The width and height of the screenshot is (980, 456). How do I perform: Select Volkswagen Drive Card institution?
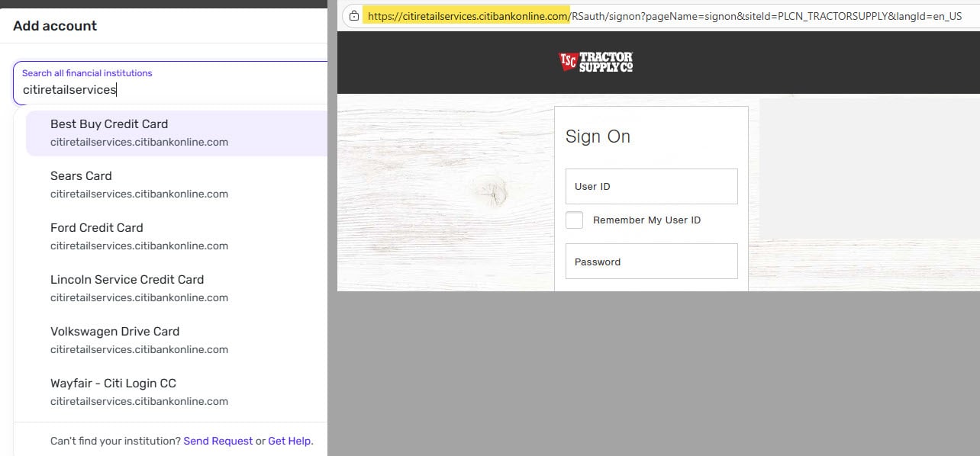177,340
